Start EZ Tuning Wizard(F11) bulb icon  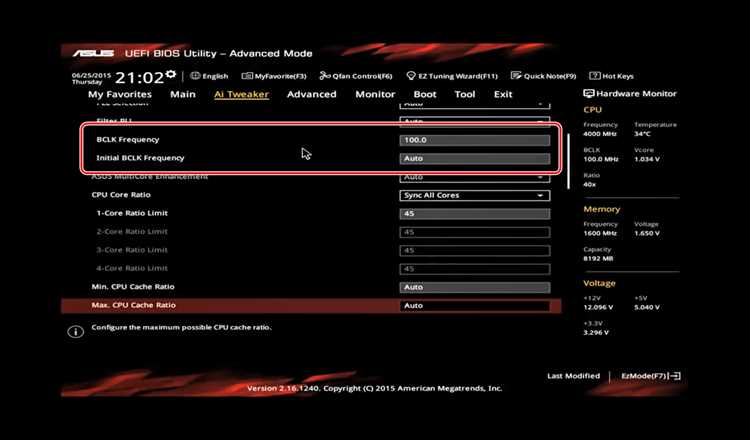coord(411,76)
